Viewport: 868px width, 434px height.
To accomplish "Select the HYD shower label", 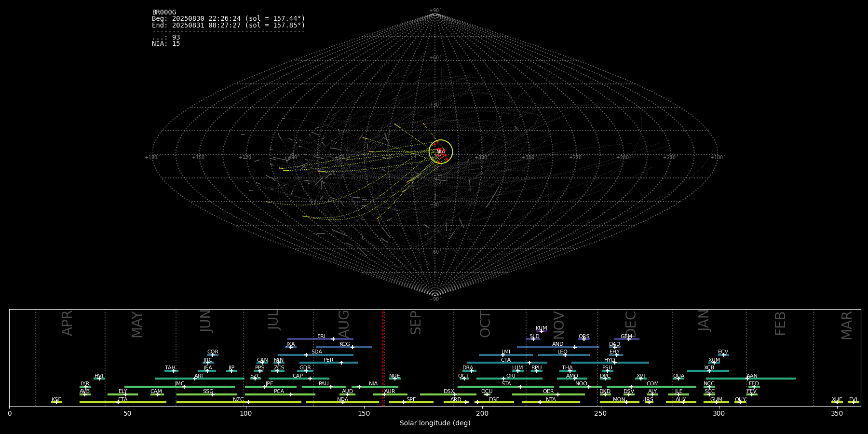I will click(610, 360).
